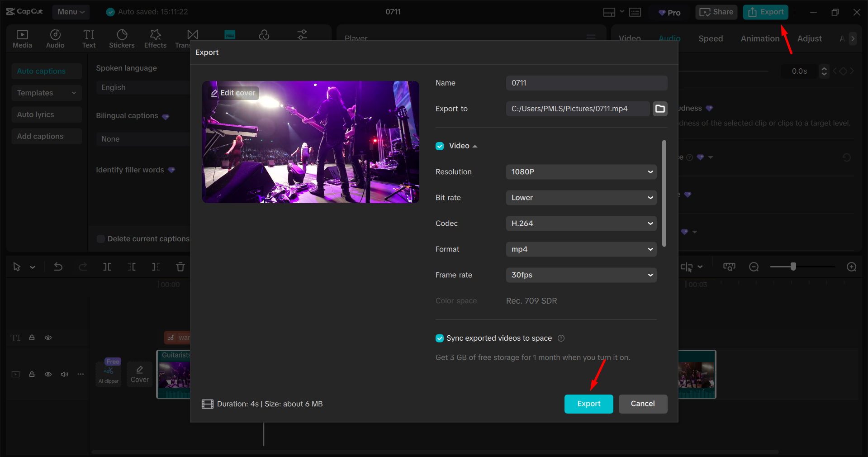Click the Name input field showing 0711
The image size is (868, 457).
pos(586,83)
